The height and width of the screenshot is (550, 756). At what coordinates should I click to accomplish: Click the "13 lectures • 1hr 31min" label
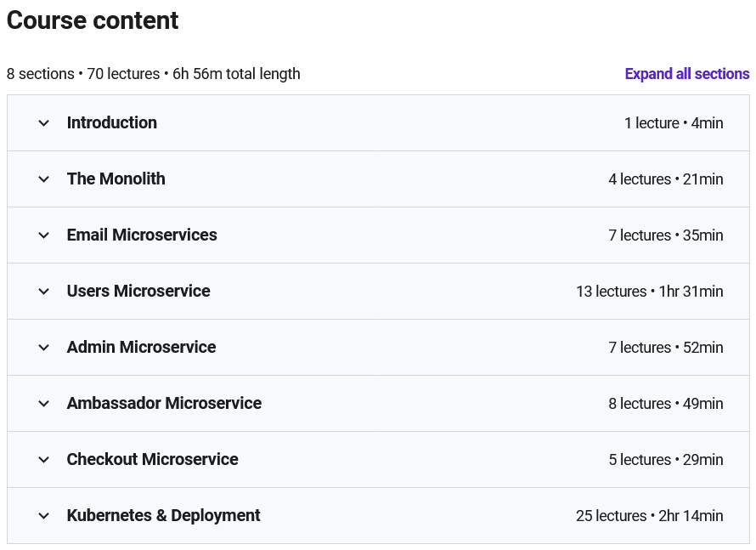click(649, 292)
